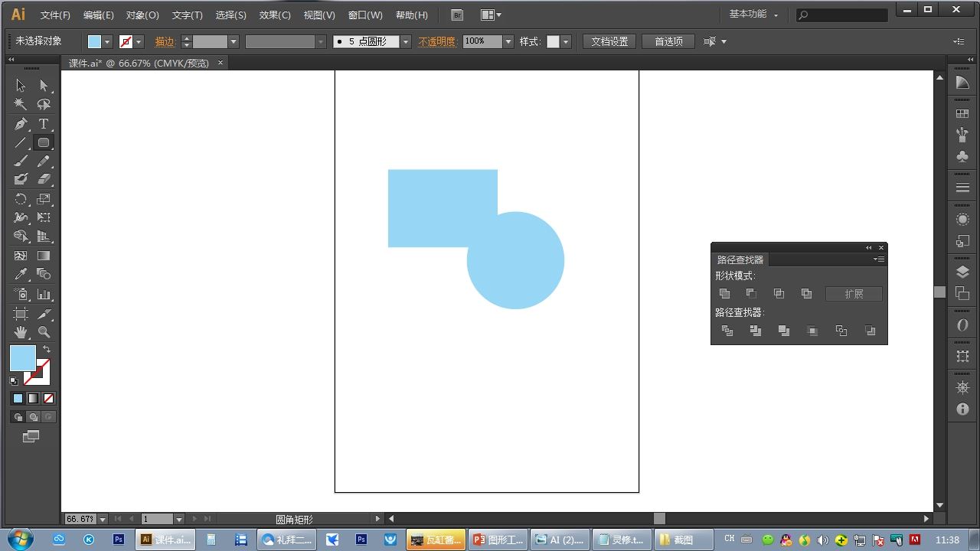Activate the Eyedropper tool
The height and width of the screenshot is (551, 980).
point(21,275)
